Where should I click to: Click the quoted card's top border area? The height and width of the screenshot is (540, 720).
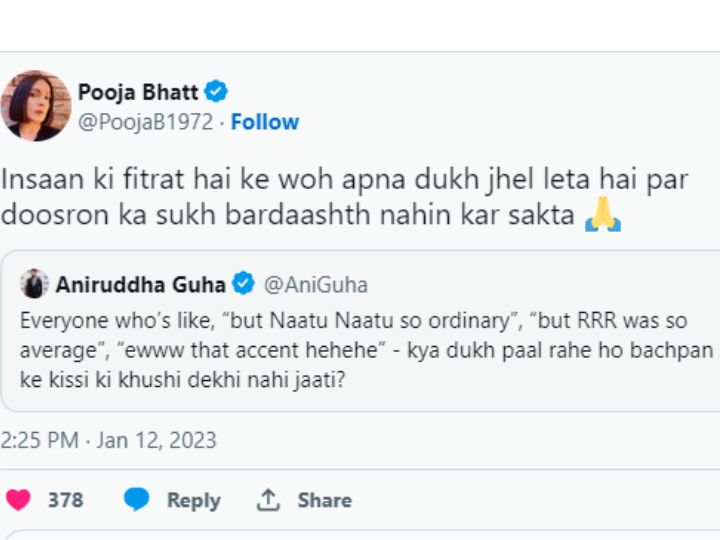pyautogui.click(x=360, y=253)
